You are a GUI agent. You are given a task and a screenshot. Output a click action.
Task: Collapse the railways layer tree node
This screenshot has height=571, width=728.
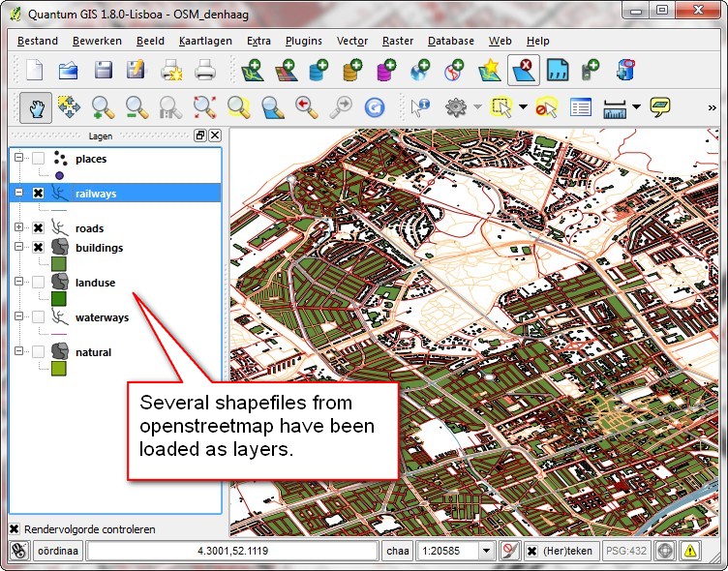(x=18, y=193)
